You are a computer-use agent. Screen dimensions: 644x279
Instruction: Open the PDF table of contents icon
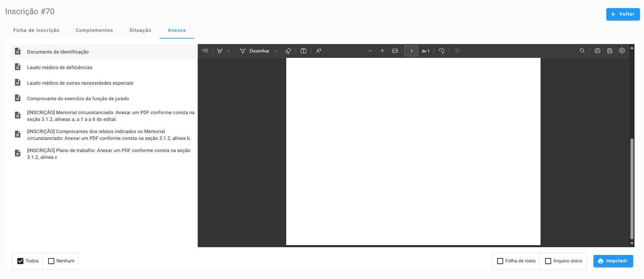pyautogui.click(x=205, y=51)
